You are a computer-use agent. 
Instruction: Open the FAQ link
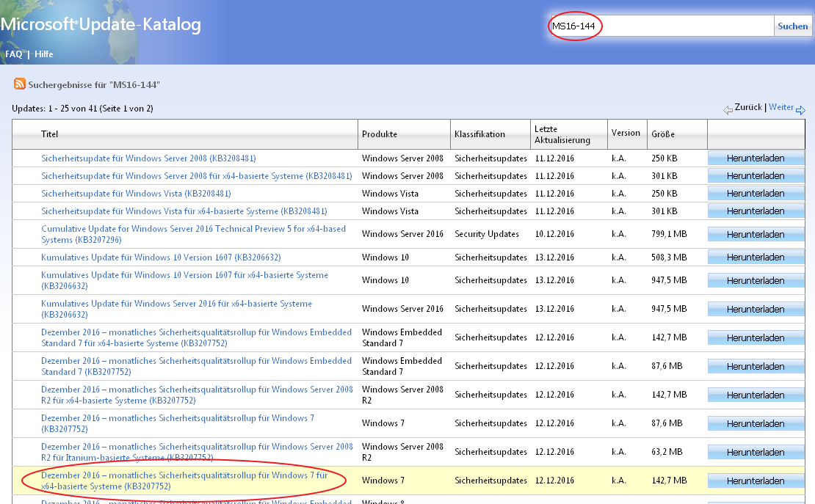click(13, 54)
